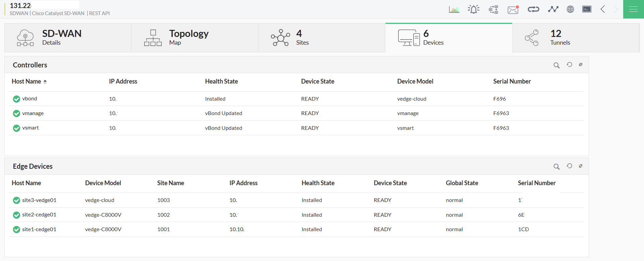Refresh the Edge Devices table
Viewport: 644px width, 261px height.
point(570,166)
